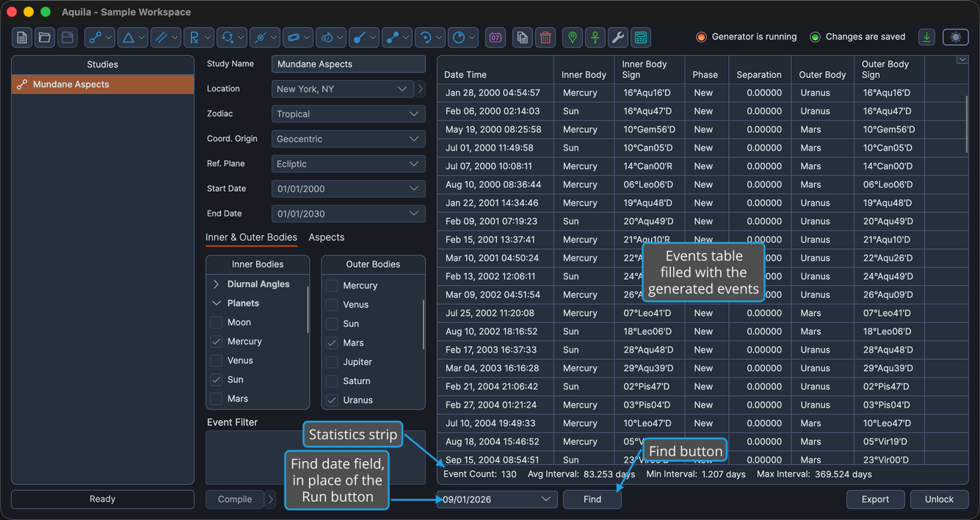Delete the study with the trash icon

pos(545,37)
